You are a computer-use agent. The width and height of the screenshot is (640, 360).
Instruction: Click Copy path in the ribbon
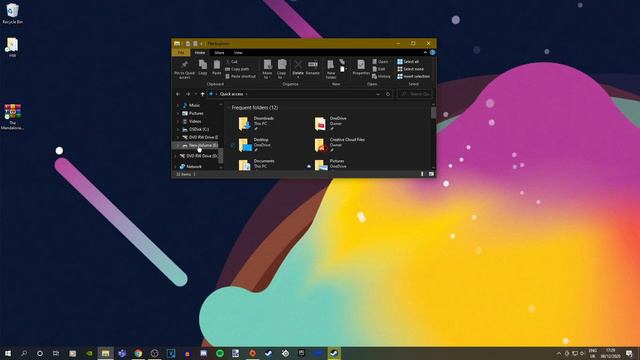point(237,69)
